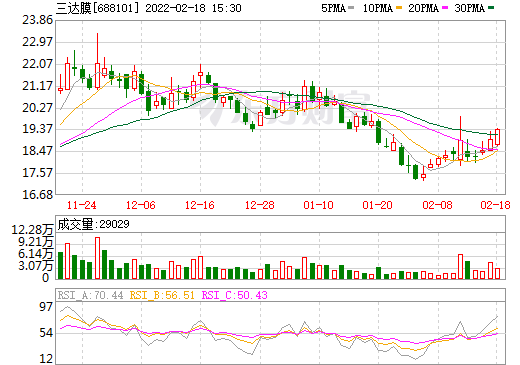Click the 19.37 price axis label

tap(37, 129)
